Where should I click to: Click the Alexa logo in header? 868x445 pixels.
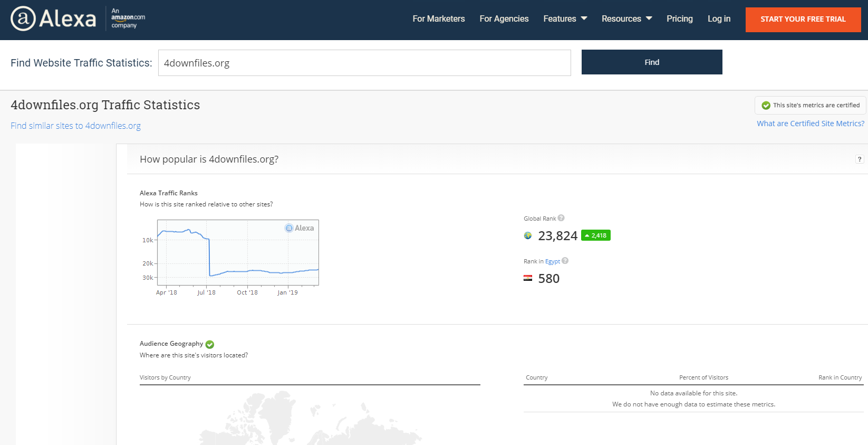click(53, 19)
